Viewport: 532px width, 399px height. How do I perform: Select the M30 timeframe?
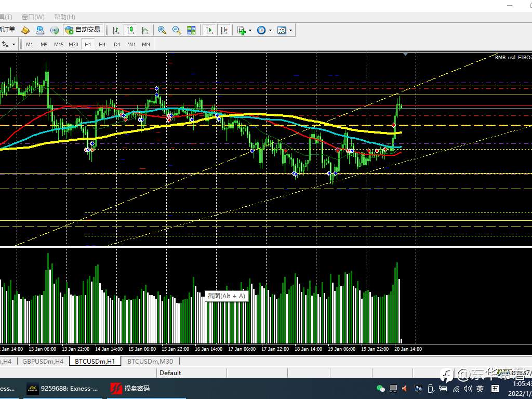[73, 45]
